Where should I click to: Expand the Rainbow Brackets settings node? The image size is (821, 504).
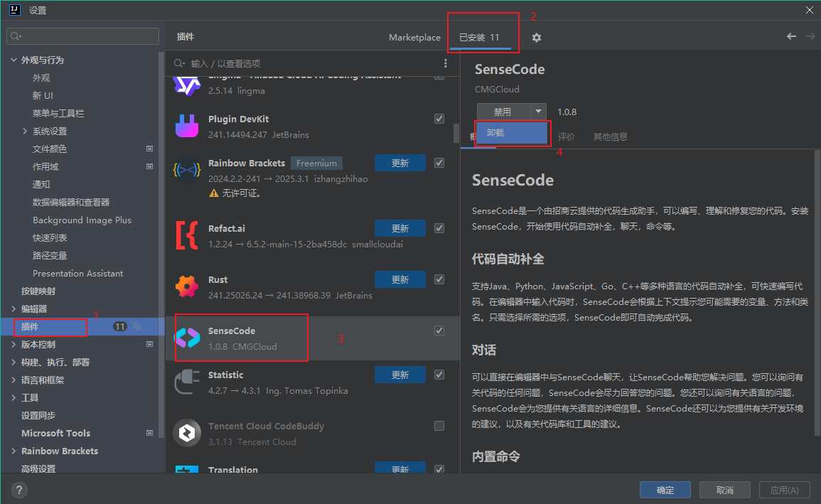[14, 451]
